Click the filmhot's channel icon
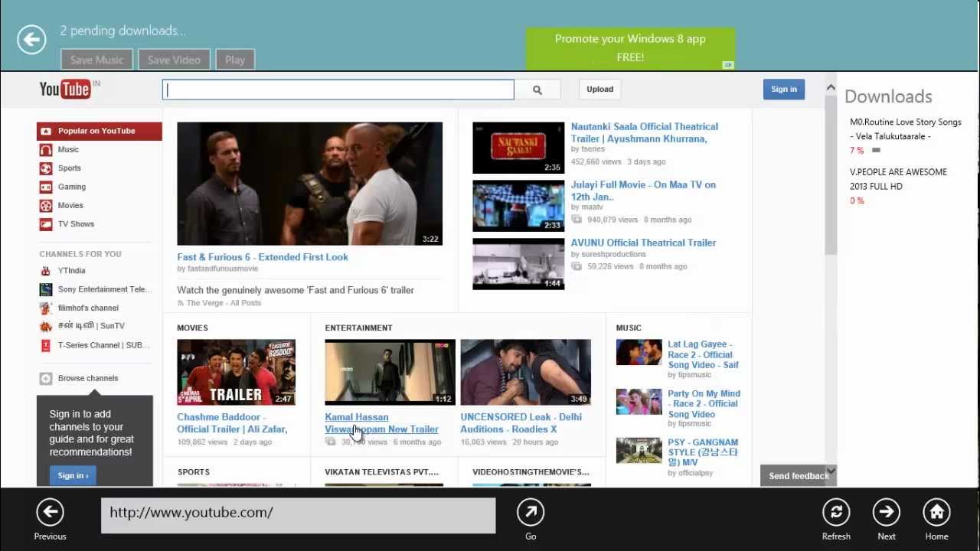 coord(46,308)
